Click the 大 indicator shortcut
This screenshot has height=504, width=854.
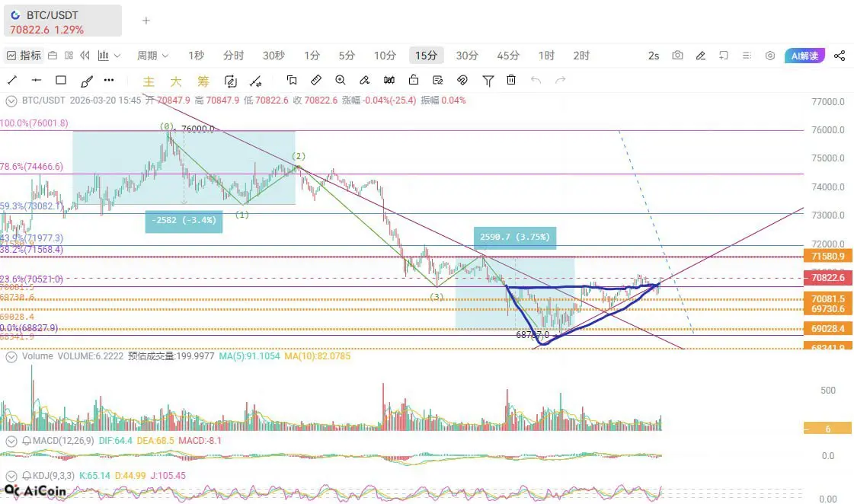pyautogui.click(x=175, y=81)
